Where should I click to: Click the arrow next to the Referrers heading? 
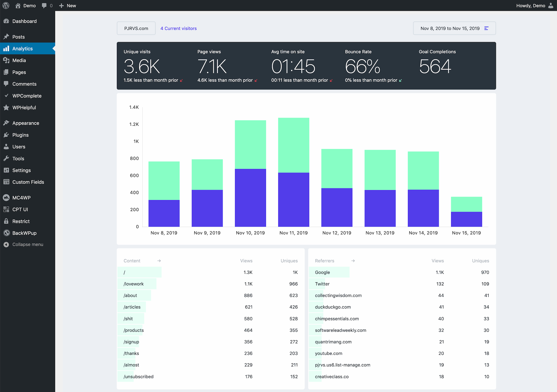[353, 261]
